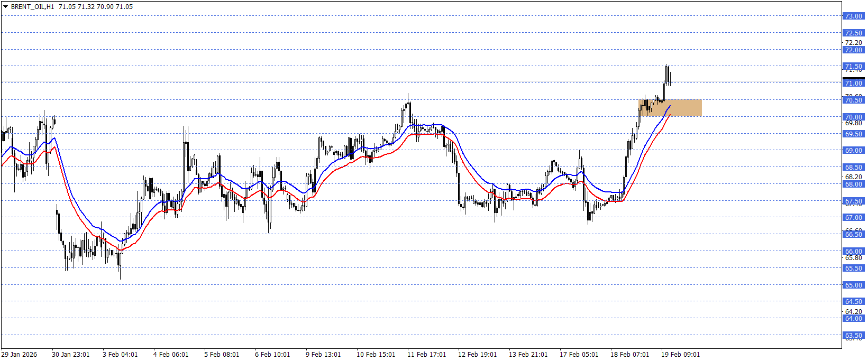Select the orange rectangle zone on the chart
Image resolution: width=868 pixels, height=361 pixels.
coord(670,108)
